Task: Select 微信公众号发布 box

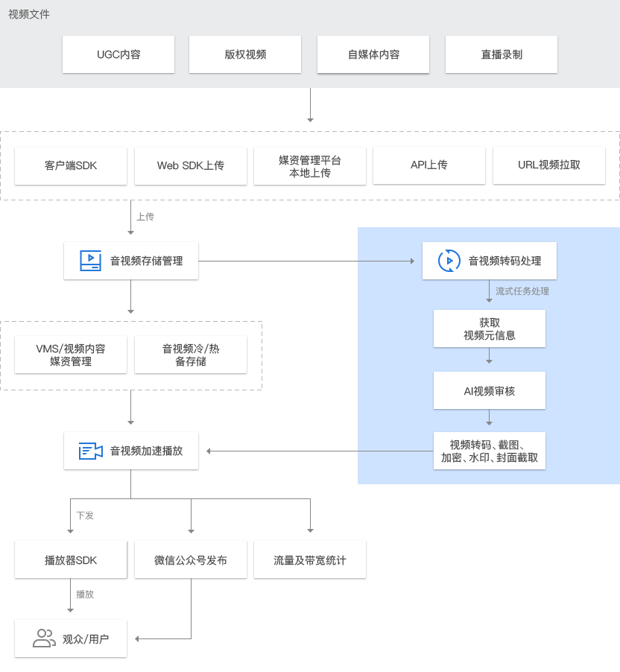Action: (191, 560)
